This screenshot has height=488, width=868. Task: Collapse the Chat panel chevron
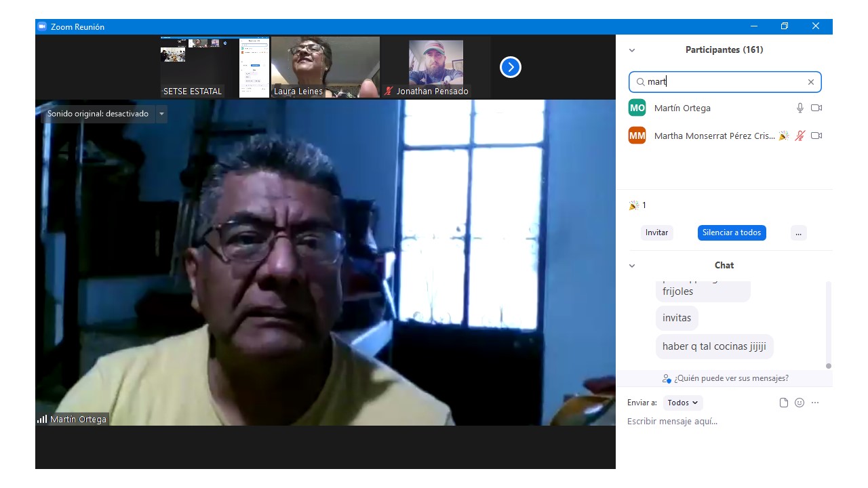tap(632, 266)
